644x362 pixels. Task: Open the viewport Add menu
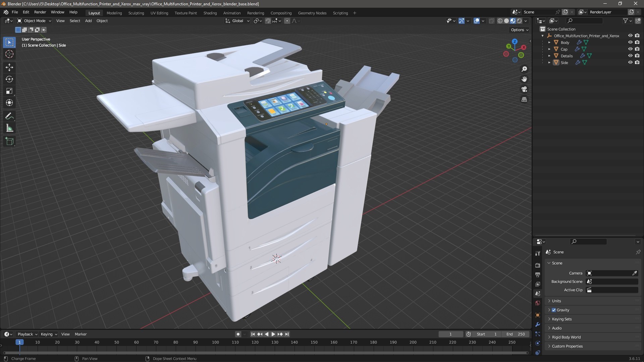(x=88, y=21)
